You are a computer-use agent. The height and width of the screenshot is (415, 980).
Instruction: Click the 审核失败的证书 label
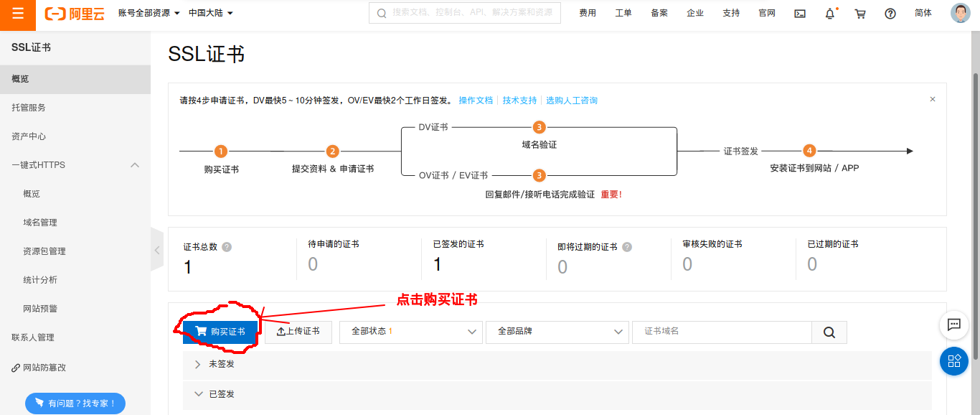coord(712,244)
